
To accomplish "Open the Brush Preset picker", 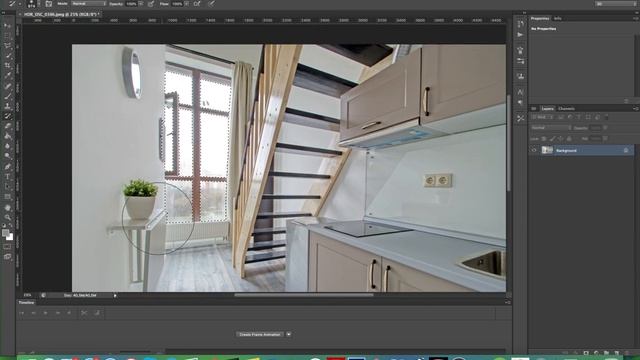I will point(32,4).
